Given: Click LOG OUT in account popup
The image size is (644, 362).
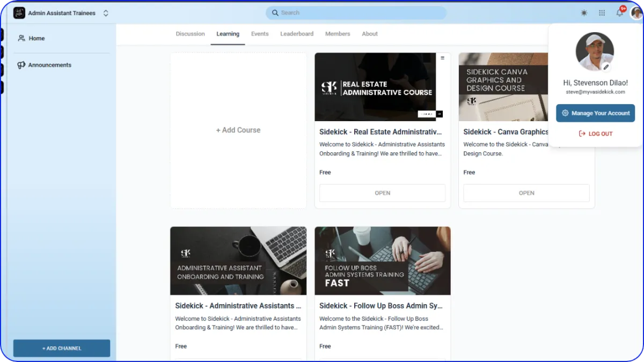Looking at the screenshot, I should [x=595, y=134].
